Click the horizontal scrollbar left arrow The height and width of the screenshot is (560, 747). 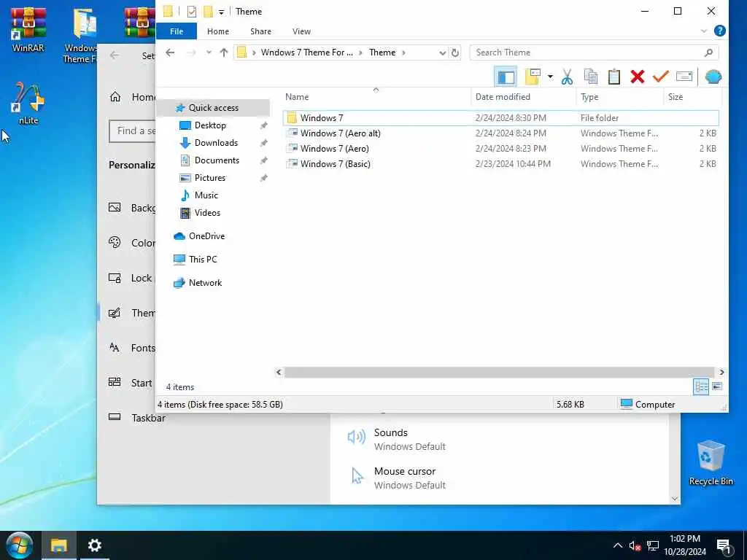[279, 373]
